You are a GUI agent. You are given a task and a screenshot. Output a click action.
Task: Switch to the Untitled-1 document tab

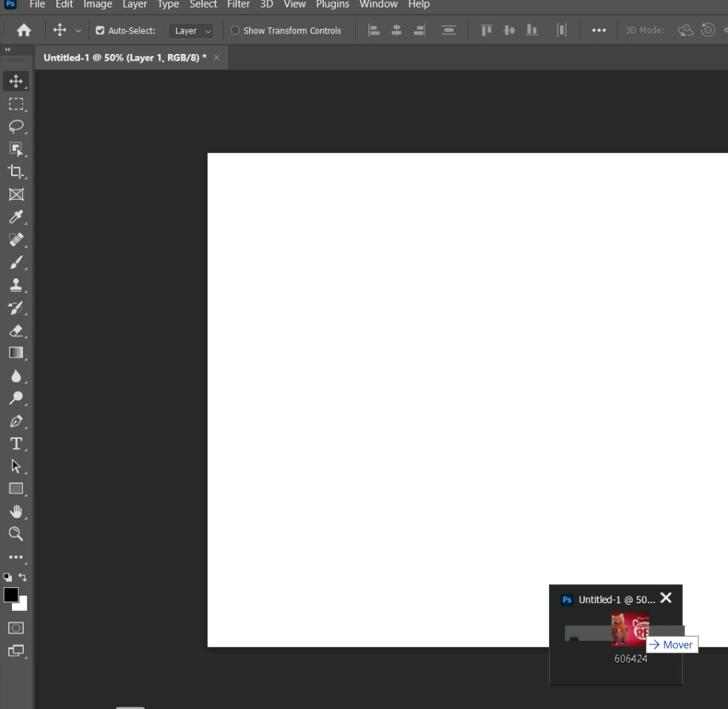(124, 58)
